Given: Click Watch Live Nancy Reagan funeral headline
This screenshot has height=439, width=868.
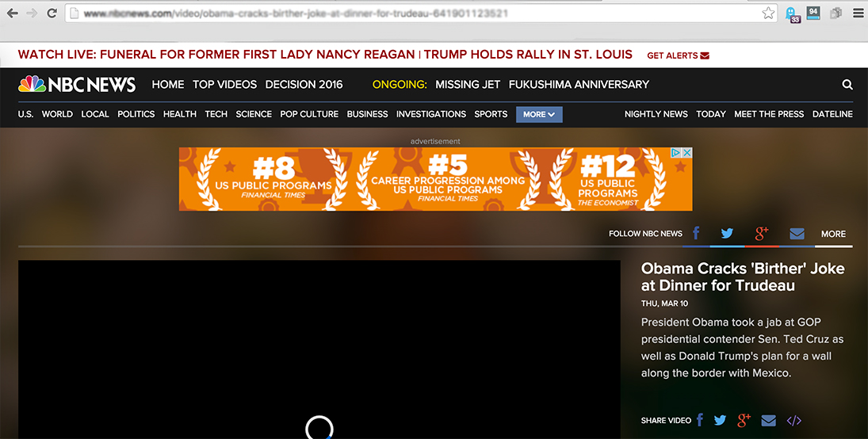Looking at the screenshot, I should 216,54.
